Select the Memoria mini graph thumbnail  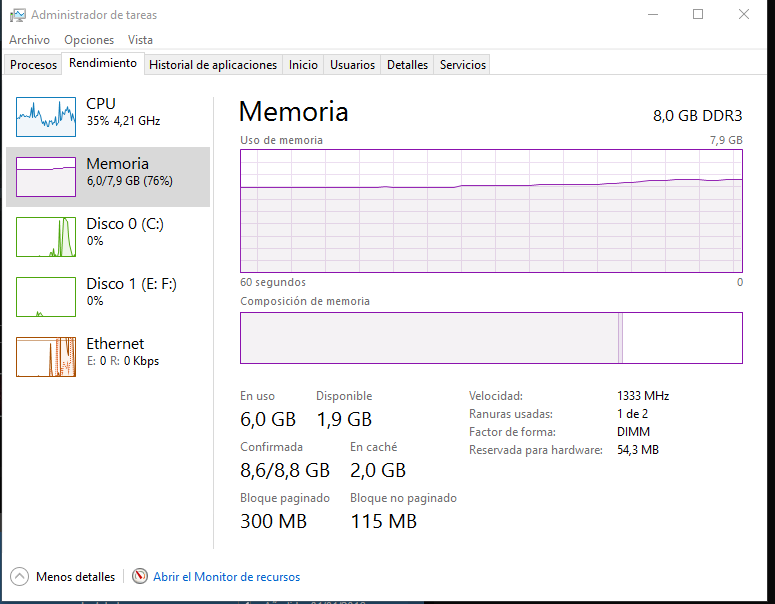click(46, 177)
